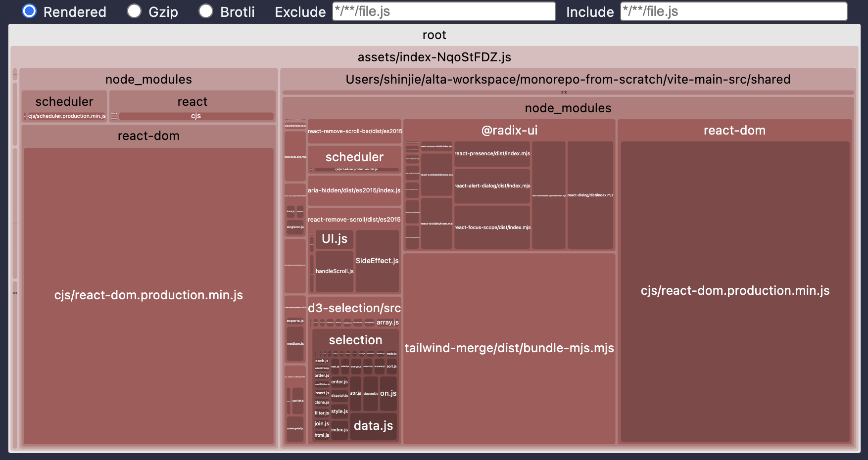This screenshot has height=460, width=868.
Task: Select the html.js block
Action: pos(322,435)
